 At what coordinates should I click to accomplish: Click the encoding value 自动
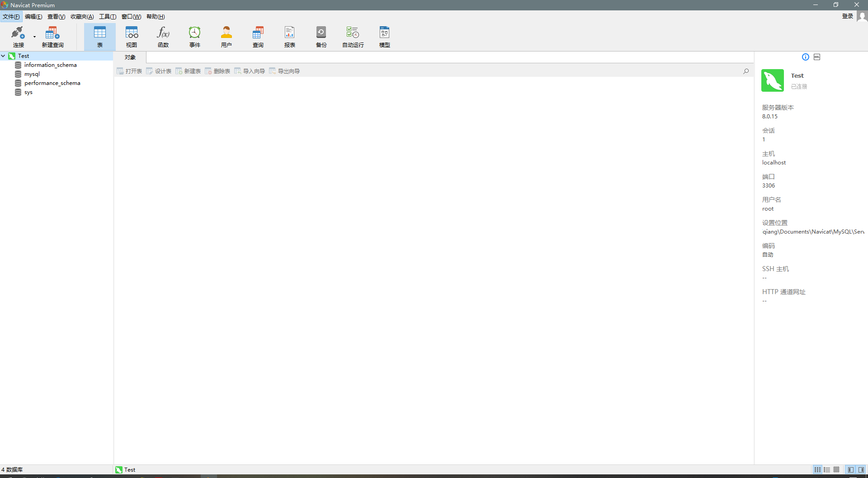click(x=768, y=255)
